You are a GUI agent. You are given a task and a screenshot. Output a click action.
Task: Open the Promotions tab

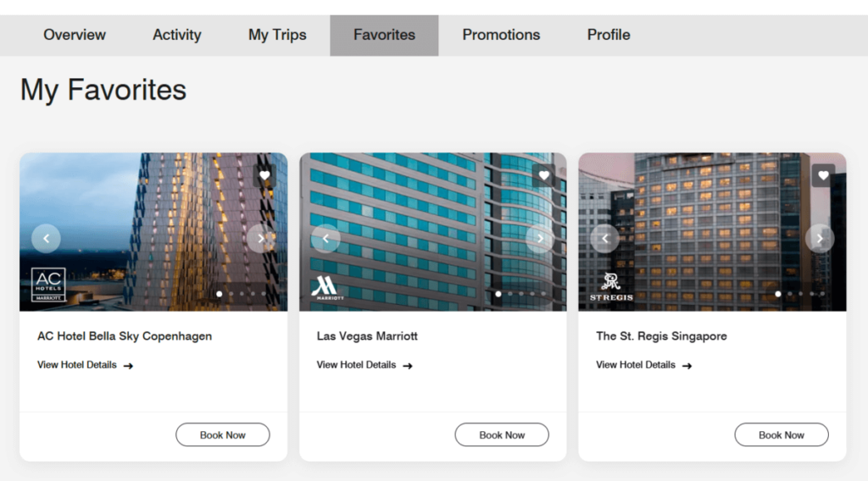(x=501, y=35)
